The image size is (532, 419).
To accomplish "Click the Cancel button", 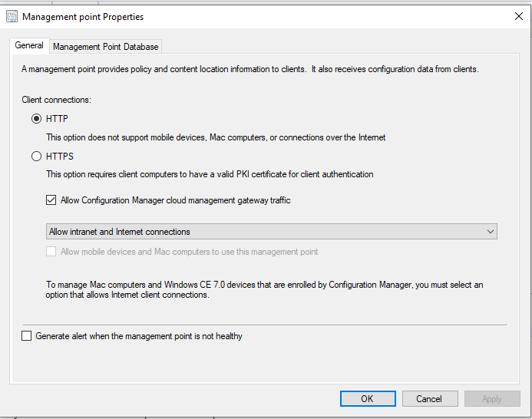I will click(430, 398).
